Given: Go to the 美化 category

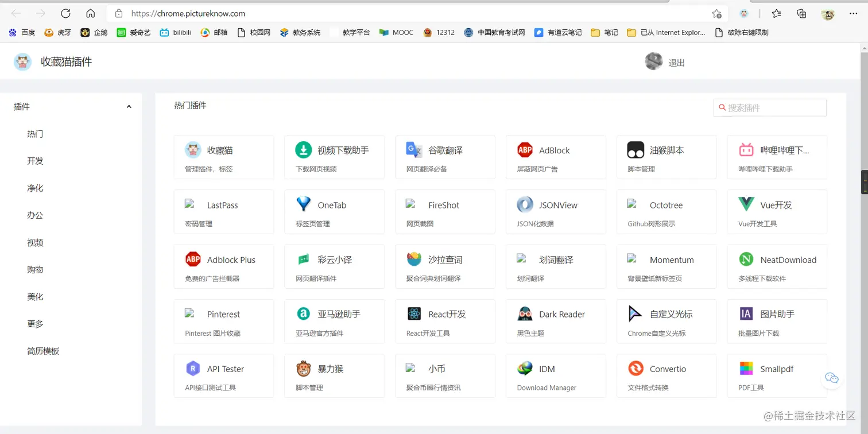Looking at the screenshot, I should pyautogui.click(x=35, y=297).
